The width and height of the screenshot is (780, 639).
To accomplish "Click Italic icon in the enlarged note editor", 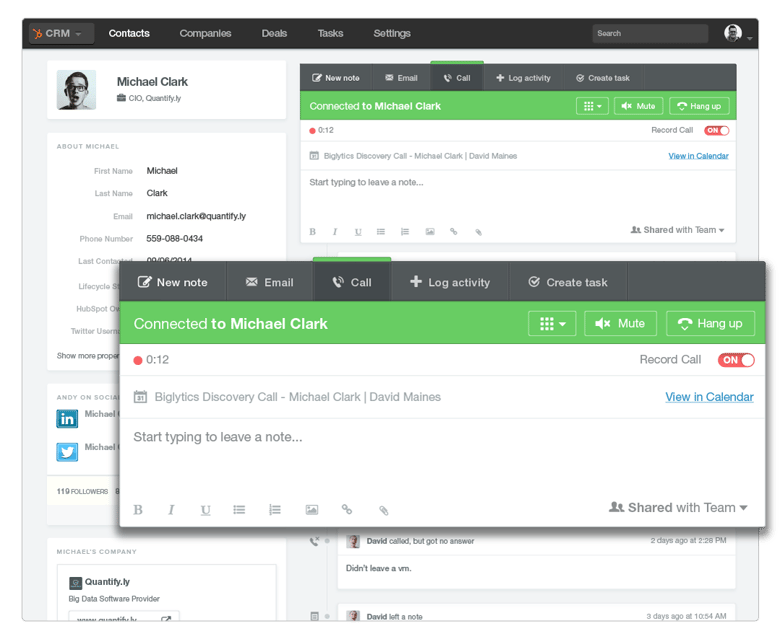I will [x=171, y=510].
